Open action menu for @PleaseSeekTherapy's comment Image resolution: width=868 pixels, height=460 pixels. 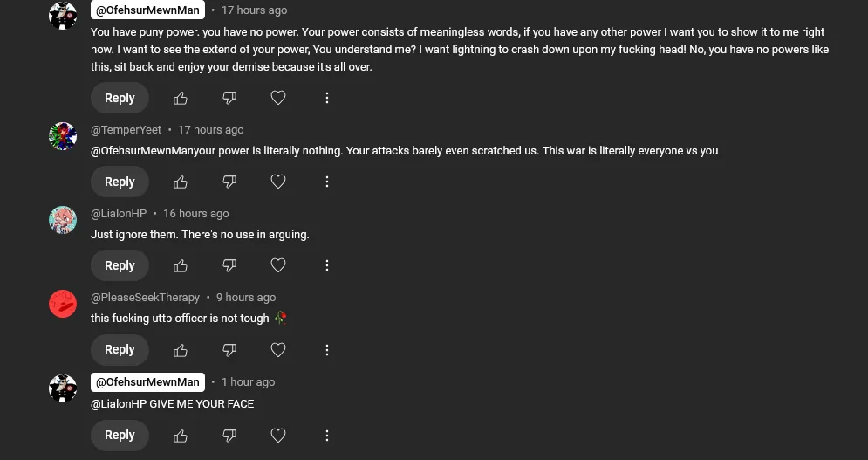(x=327, y=350)
